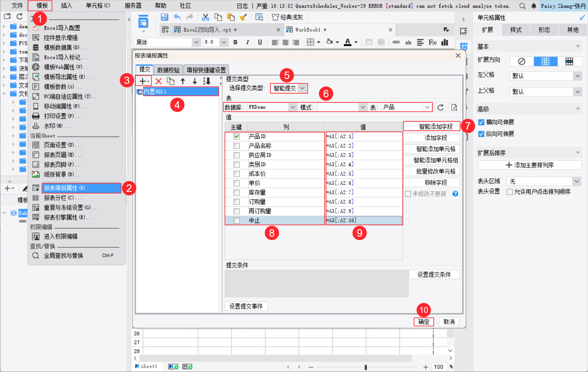The image size is (588, 372).
Task: Toggle the primary key checkbox for 产品ID
Action: pyautogui.click(x=237, y=137)
